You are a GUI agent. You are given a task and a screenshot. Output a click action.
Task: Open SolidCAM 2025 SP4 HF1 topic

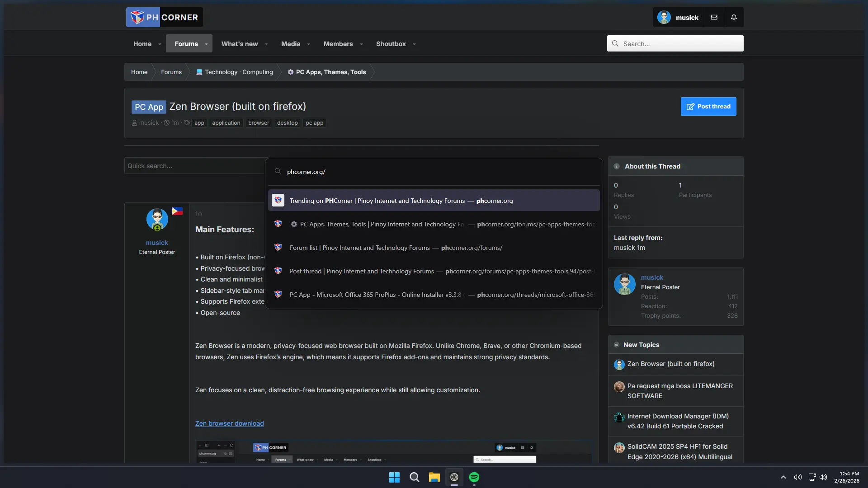(x=680, y=451)
